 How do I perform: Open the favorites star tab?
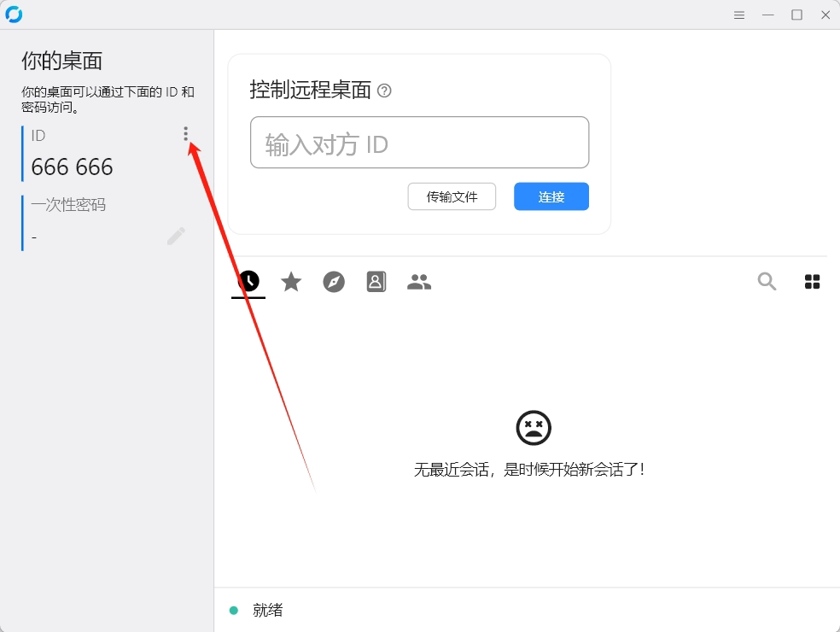(x=291, y=282)
